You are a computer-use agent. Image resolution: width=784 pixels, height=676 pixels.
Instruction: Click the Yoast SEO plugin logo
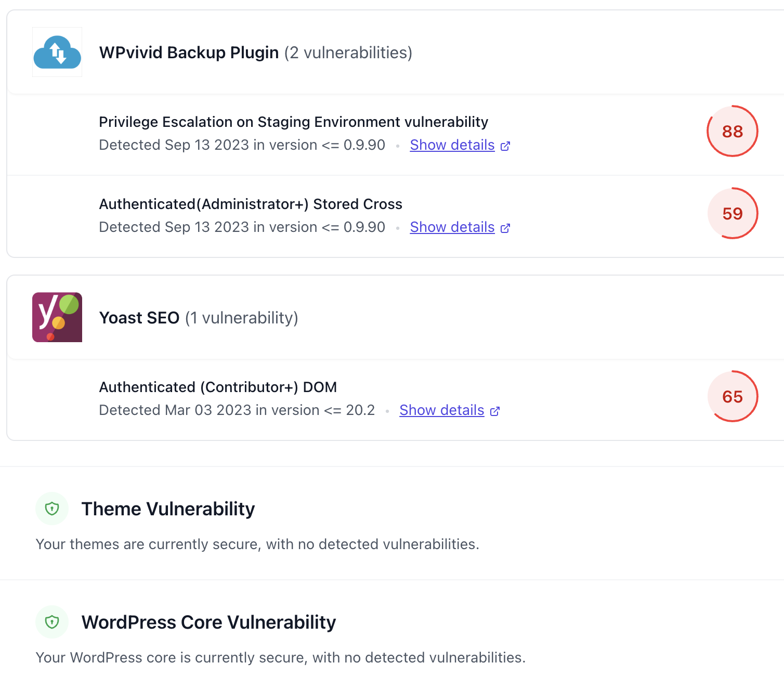coord(57,317)
